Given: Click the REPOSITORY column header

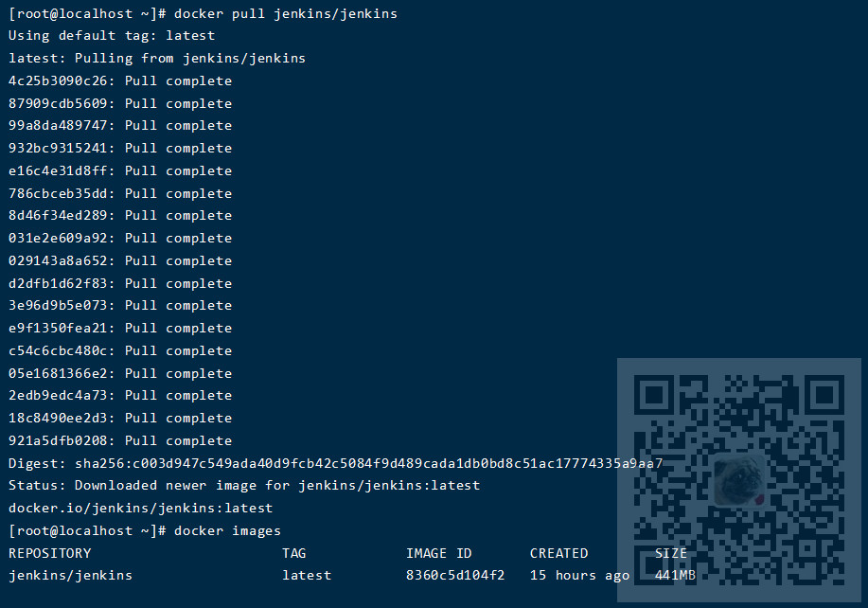Looking at the screenshot, I should click(50, 554).
